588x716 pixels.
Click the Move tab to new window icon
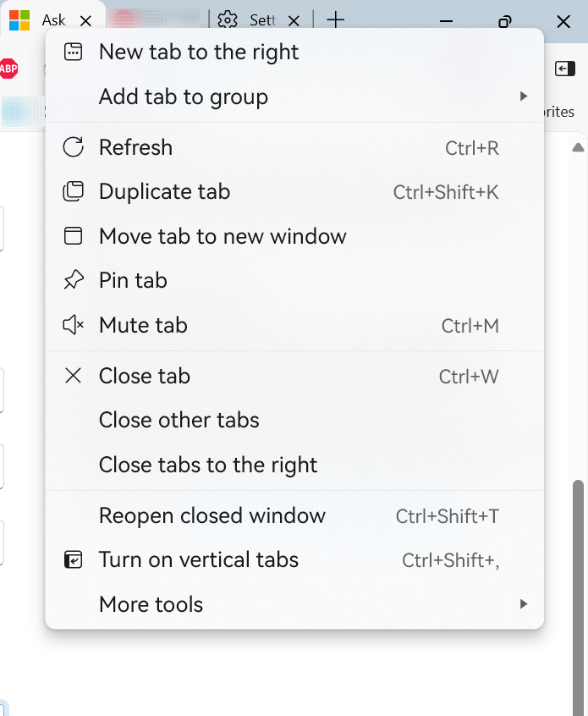coord(73,236)
